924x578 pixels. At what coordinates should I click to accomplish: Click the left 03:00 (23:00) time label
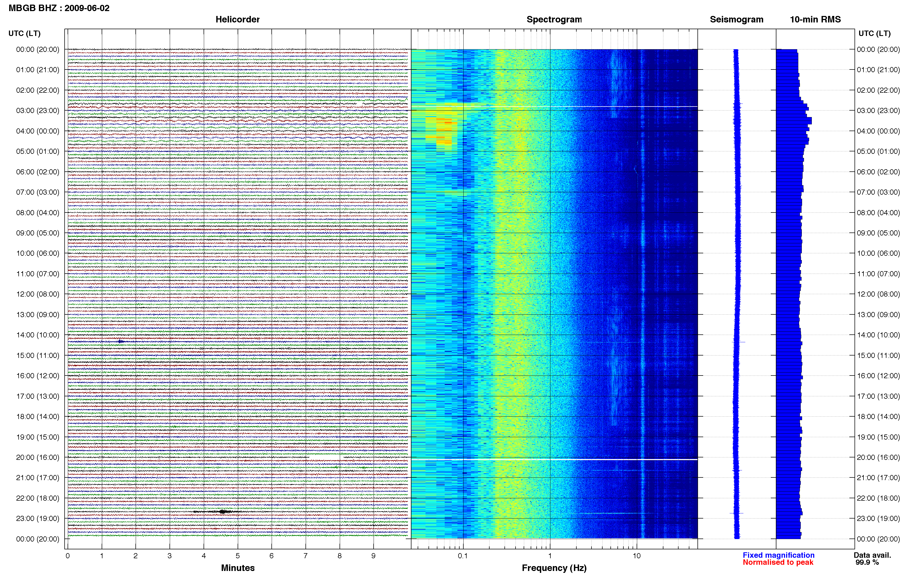pyautogui.click(x=38, y=111)
